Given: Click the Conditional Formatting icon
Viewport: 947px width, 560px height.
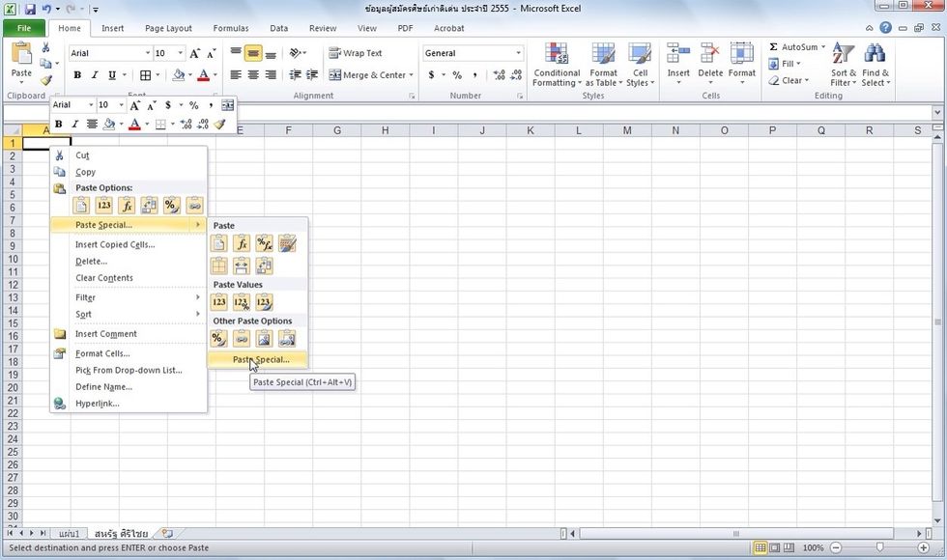Looking at the screenshot, I should tap(557, 65).
